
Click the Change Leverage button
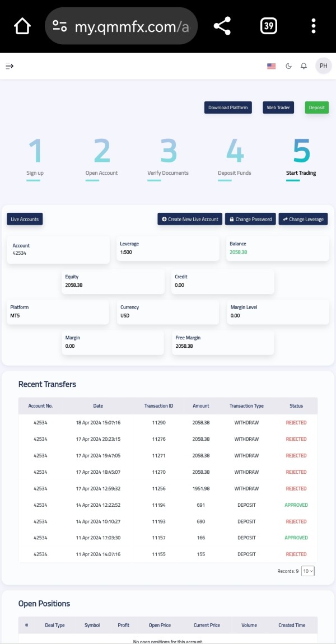pyautogui.click(x=303, y=219)
